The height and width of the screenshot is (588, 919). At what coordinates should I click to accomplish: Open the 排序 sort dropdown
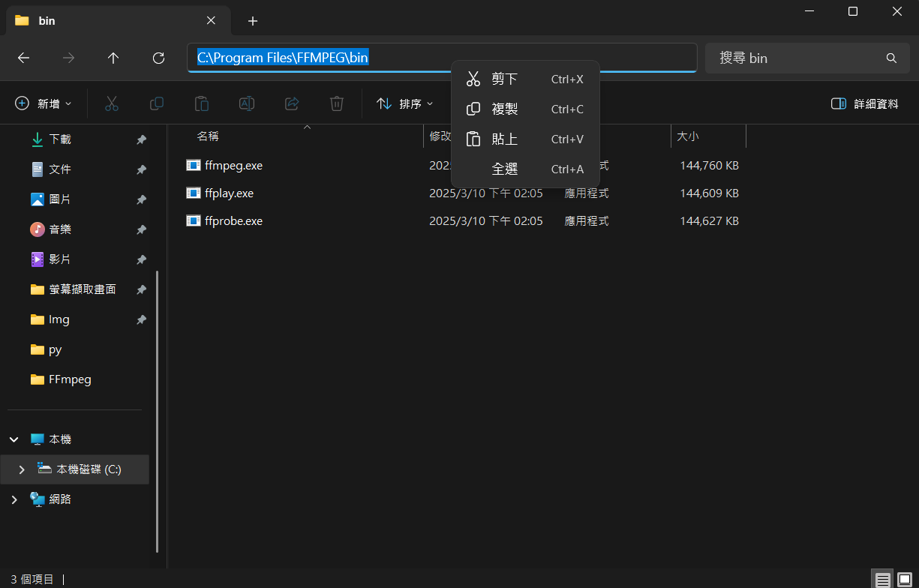click(x=405, y=103)
